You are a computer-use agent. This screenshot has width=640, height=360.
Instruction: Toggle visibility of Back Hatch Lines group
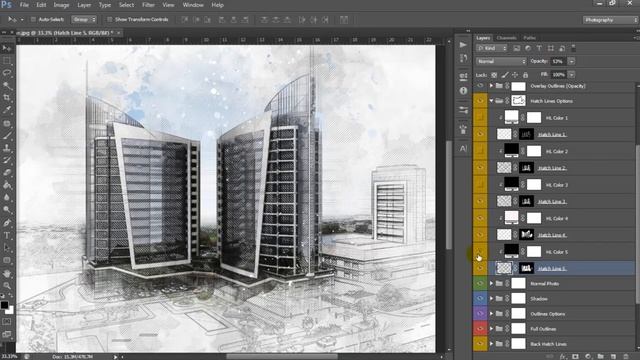(x=480, y=344)
